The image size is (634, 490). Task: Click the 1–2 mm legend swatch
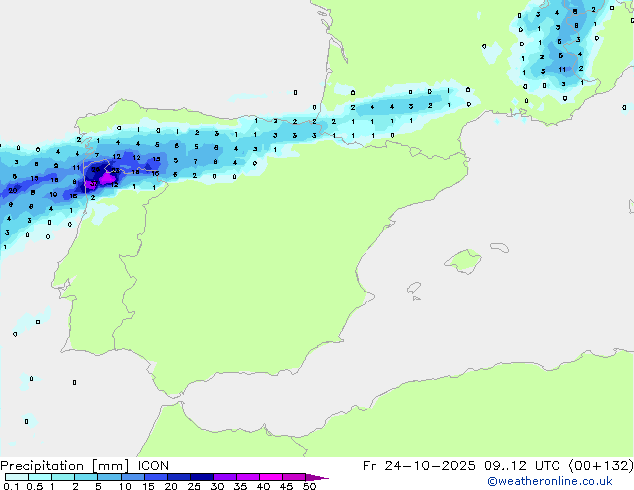[63, 477]
